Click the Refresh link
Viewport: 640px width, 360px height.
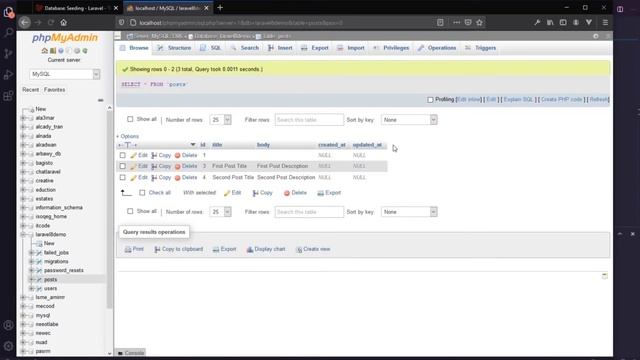click(598, 100)
